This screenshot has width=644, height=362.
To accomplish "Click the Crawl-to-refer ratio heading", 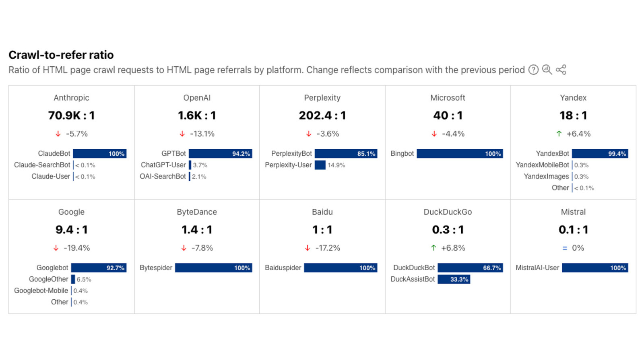I will (61, 55).
